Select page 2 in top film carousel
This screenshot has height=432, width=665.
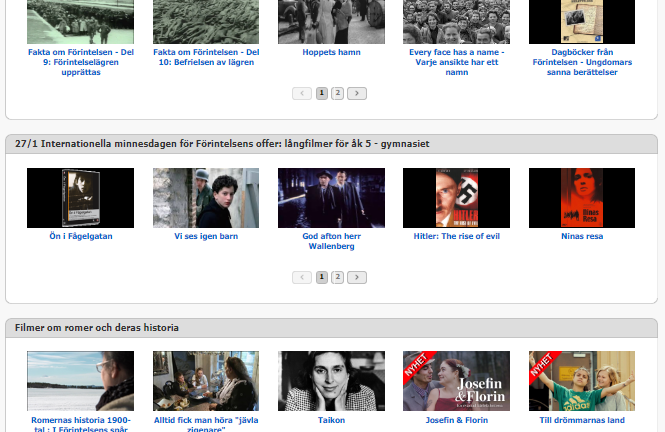338,93
